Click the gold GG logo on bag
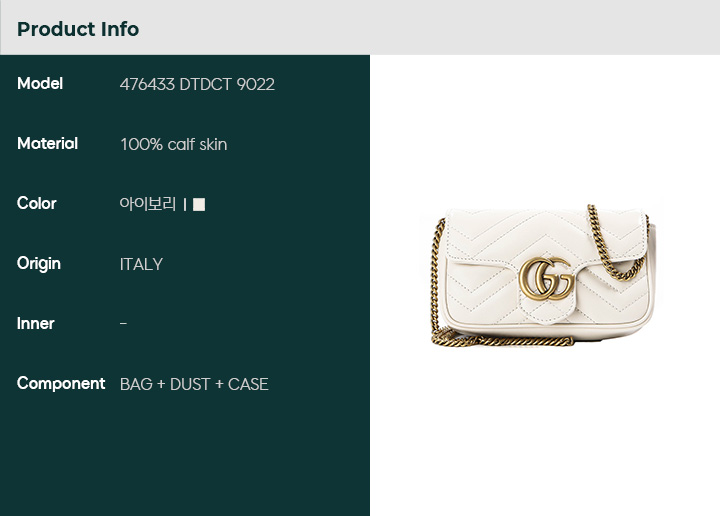Screen dimensions: 720x516 (x=547, y=279)
